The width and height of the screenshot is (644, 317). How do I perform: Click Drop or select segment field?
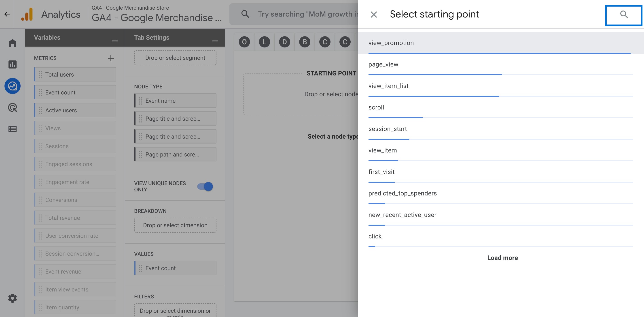coord(175,58)
